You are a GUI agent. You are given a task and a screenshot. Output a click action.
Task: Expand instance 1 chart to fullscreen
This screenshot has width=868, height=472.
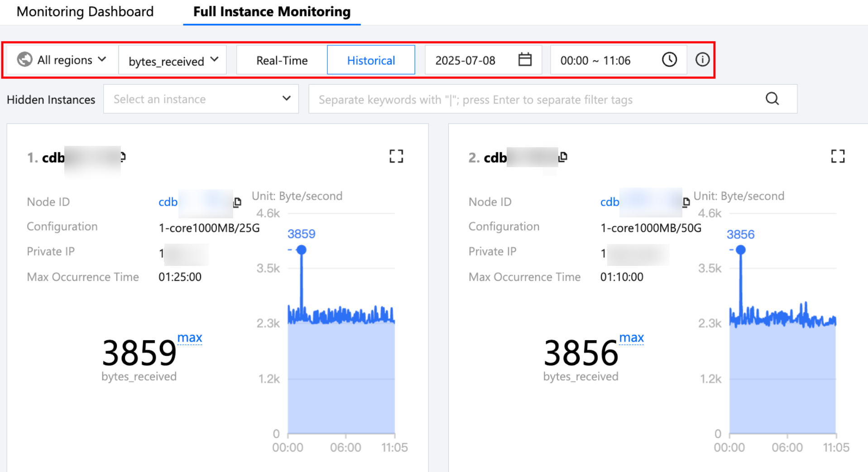[x=396, y=156]
